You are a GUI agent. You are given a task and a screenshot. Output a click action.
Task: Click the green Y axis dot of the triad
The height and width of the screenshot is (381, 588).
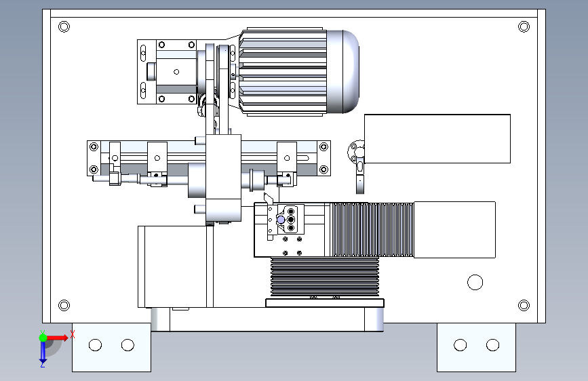pyautogui.click(x=43, y=338)
